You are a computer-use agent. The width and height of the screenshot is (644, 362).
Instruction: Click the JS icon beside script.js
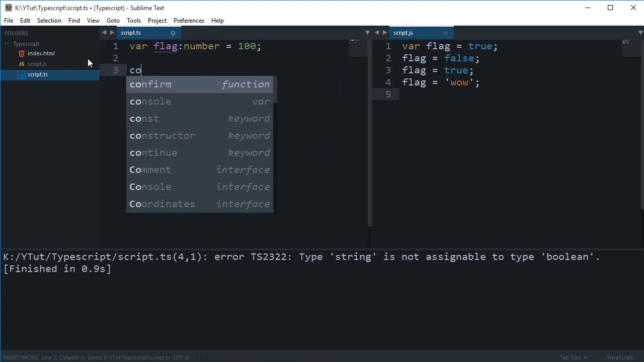tap(21, 64)
